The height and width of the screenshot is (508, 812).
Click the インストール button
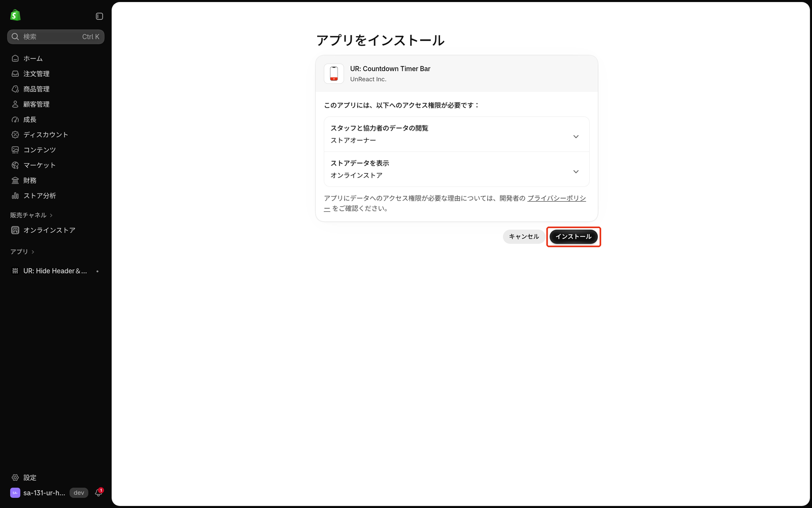573,237
